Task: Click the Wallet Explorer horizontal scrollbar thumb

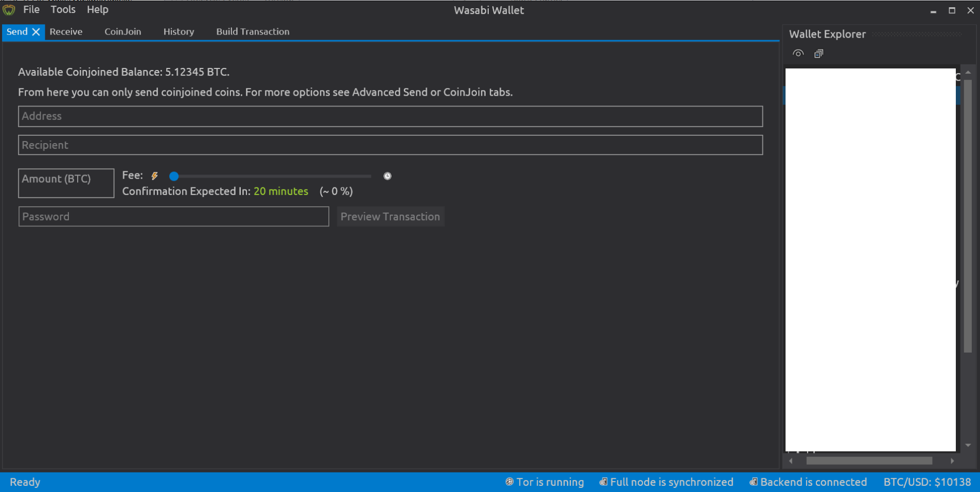Action: click(869, 461)
